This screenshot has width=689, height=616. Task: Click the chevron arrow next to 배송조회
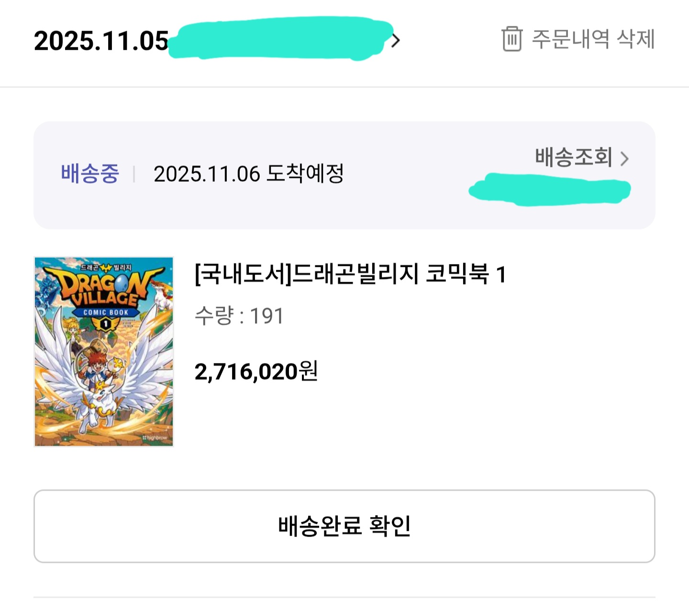coord(624,158)
